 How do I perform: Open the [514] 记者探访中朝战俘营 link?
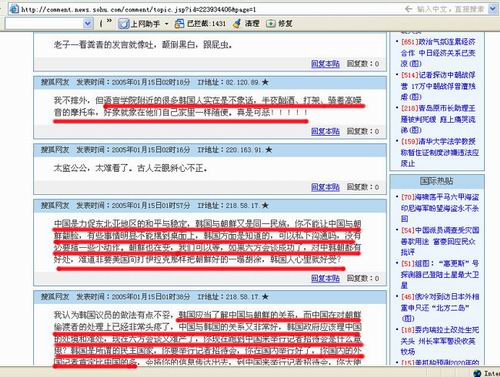(438, 86)
